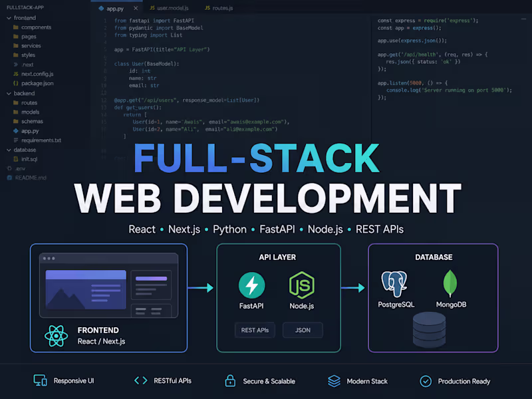Click the braces icon beside package.json

[x=15, y=83]
